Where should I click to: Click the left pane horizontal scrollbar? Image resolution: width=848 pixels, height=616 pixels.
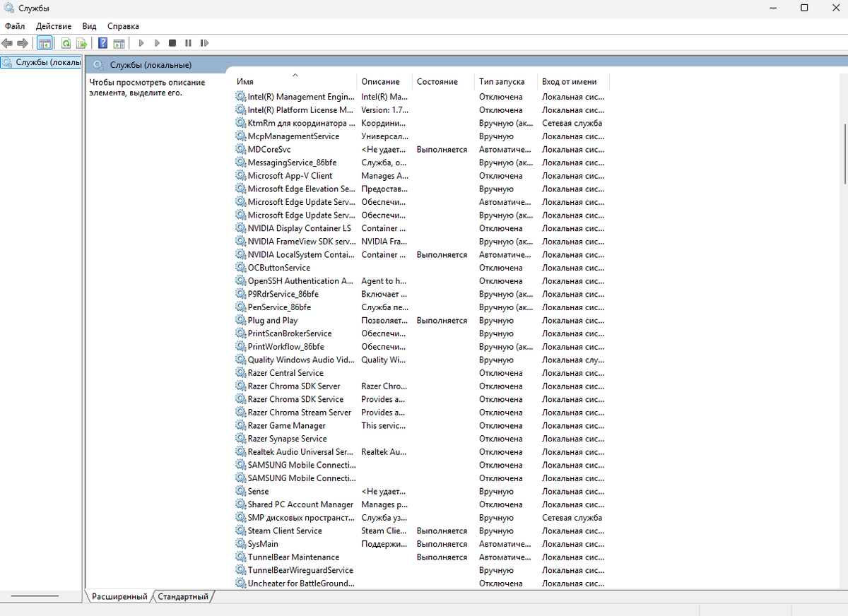pos(34,596)
